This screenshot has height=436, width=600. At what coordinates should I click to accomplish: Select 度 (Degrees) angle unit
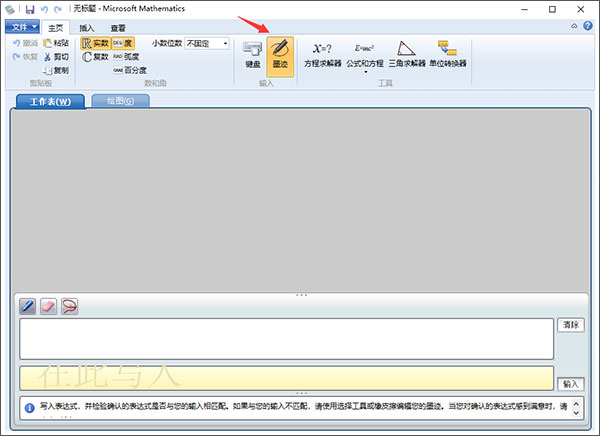coord(123,43)
